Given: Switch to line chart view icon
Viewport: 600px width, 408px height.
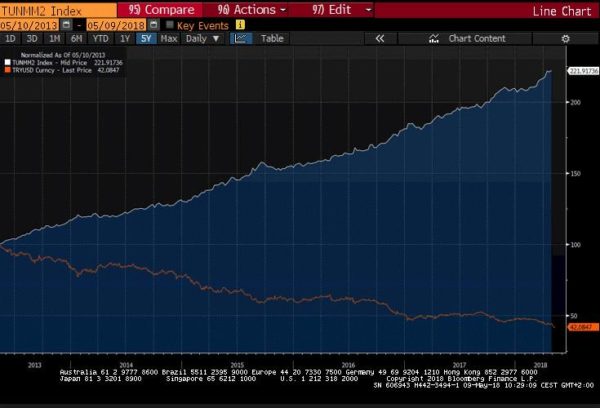Looking at the screenshot, I should (x=240, y=38).
